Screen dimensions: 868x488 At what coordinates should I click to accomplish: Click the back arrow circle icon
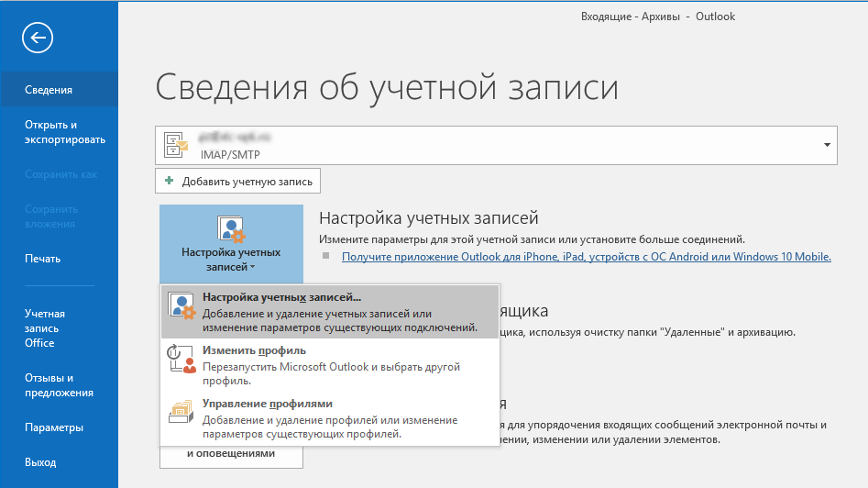pos(38,38)
